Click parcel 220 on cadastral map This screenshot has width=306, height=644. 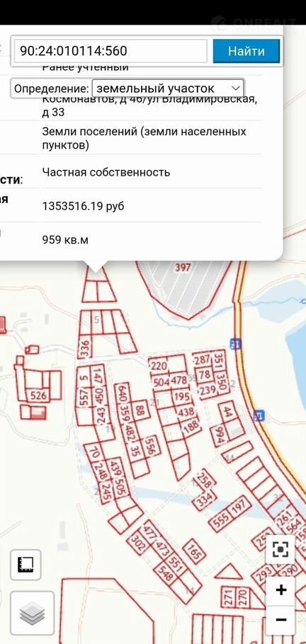point(159,366)
